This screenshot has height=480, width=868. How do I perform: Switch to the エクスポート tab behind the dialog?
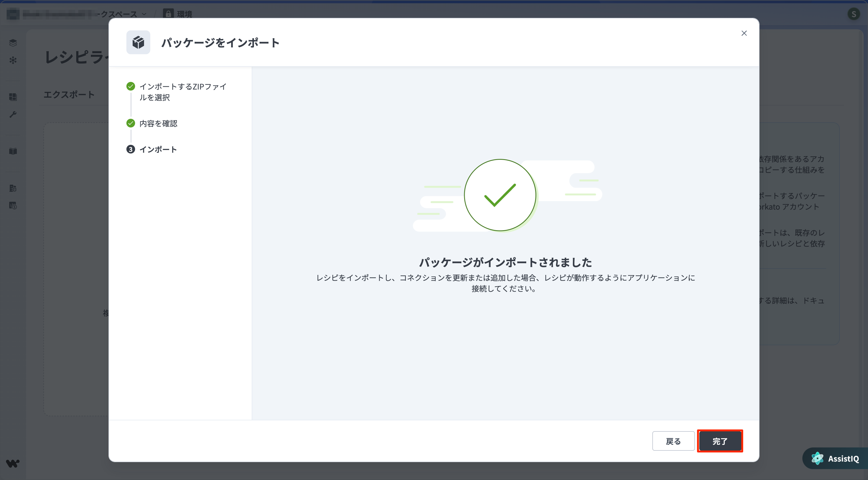pos(69,95)
